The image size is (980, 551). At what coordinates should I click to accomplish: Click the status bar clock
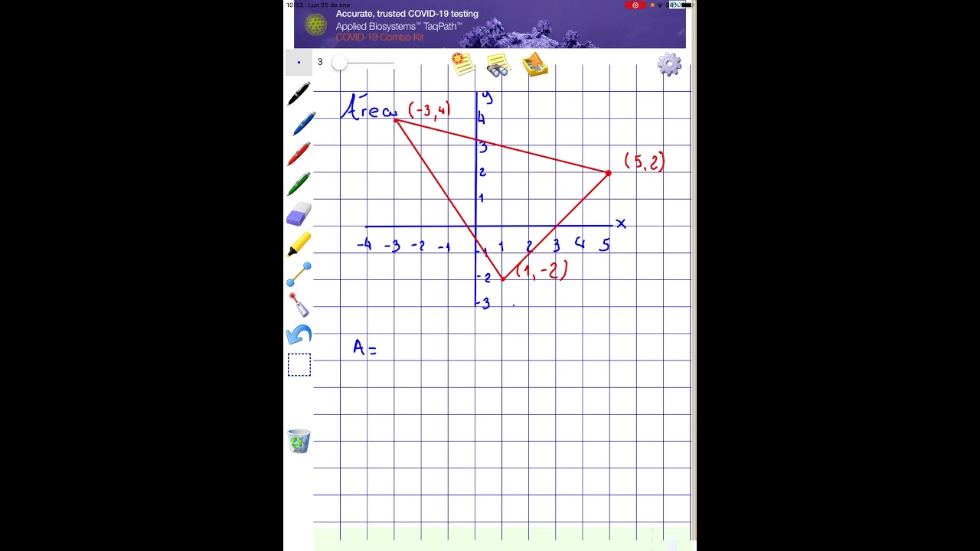294,5
